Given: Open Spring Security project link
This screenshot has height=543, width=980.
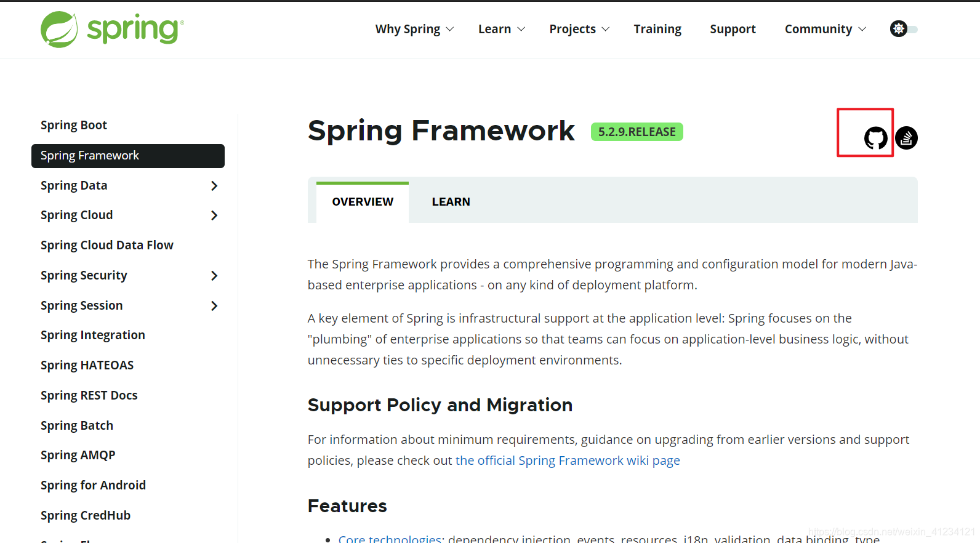Looking at the screenshot, I should (x=84, y=275).
